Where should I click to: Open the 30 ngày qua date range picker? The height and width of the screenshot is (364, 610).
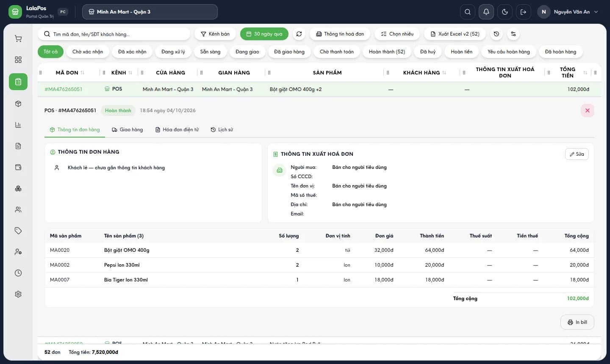(264, 34)
